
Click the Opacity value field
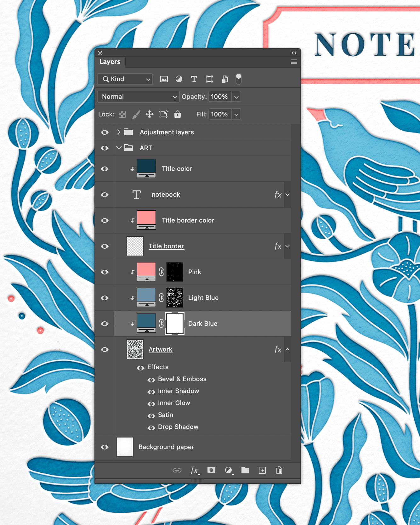(x=220, y=97)
